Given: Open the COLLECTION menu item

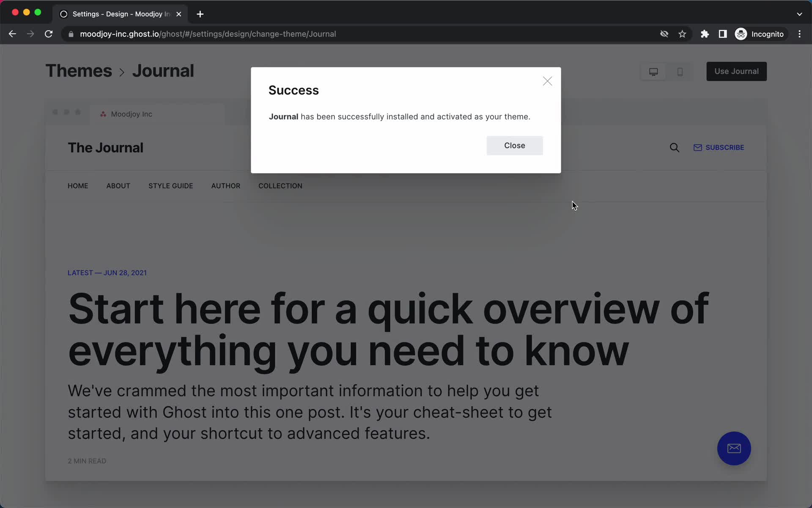Looking at the screenshot, I should [280, 185].
